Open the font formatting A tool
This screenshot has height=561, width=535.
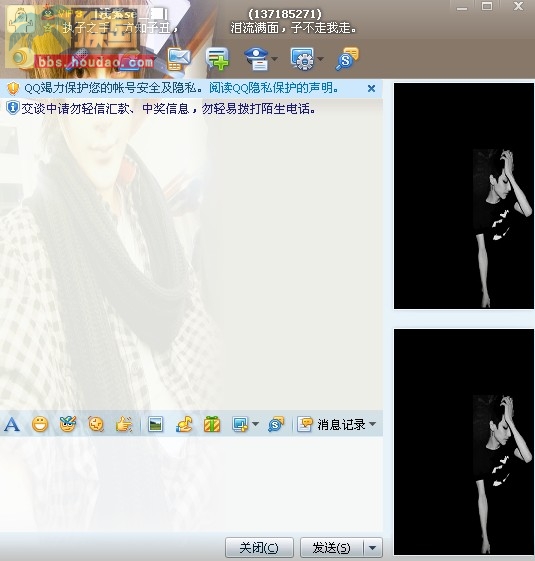coord(12,424)
